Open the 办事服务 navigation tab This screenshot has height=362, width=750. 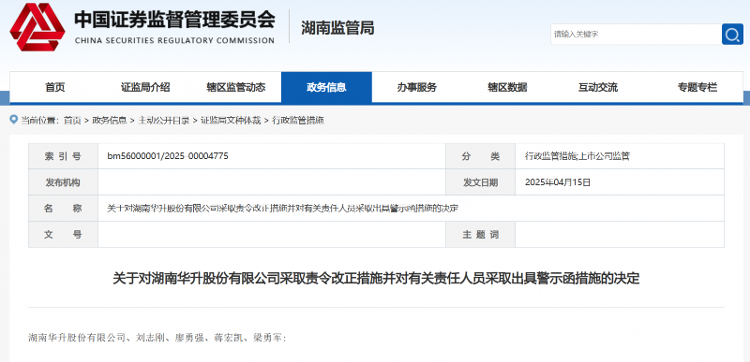coord(417,88)
